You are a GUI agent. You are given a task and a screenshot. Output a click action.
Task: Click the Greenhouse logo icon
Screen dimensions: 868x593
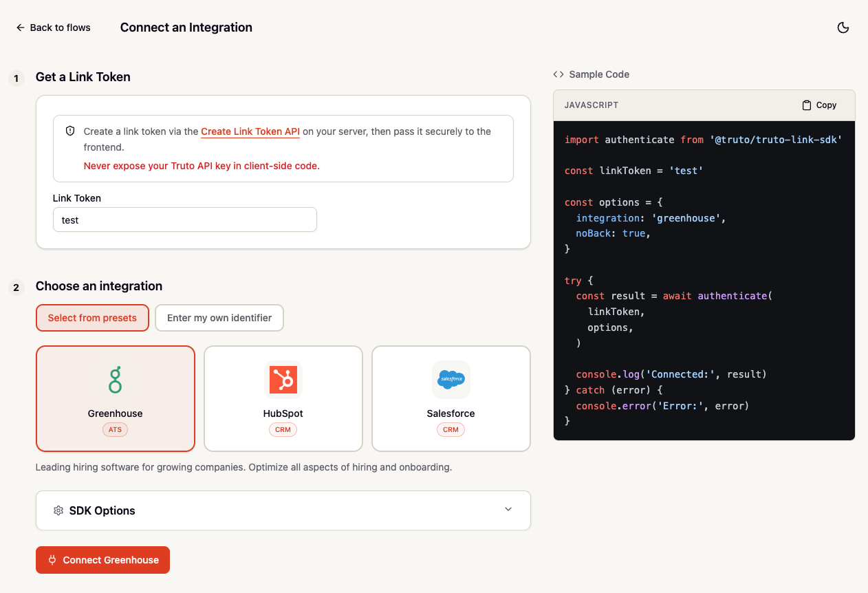116,380
